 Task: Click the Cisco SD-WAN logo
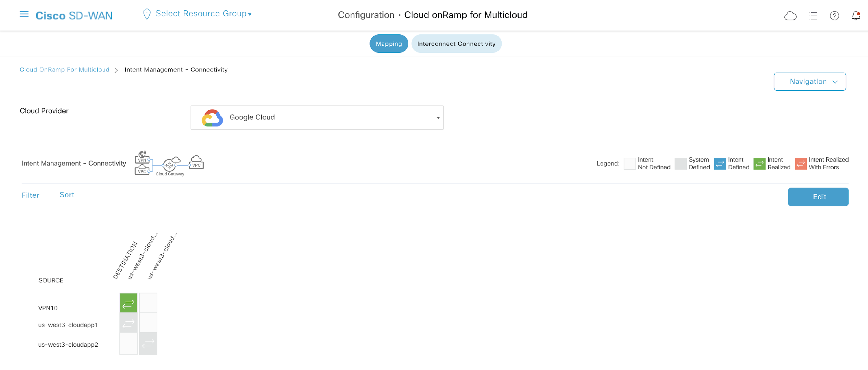tap(74, 16)
